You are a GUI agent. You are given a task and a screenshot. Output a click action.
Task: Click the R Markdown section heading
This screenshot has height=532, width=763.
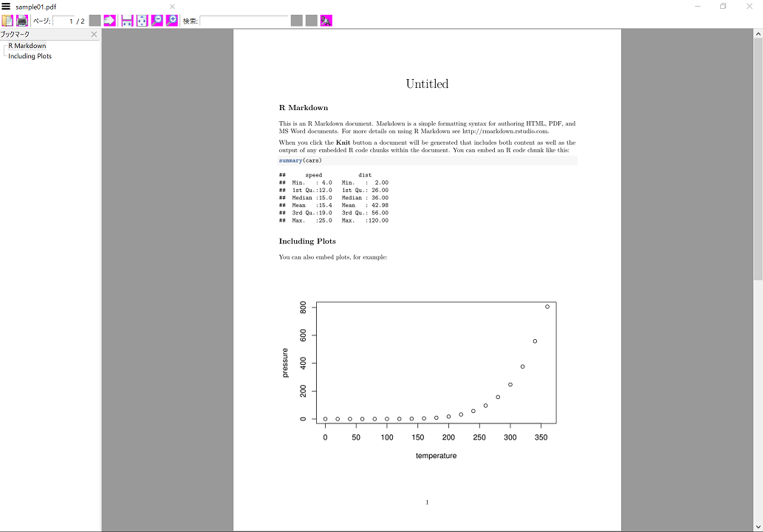[303, 108]
